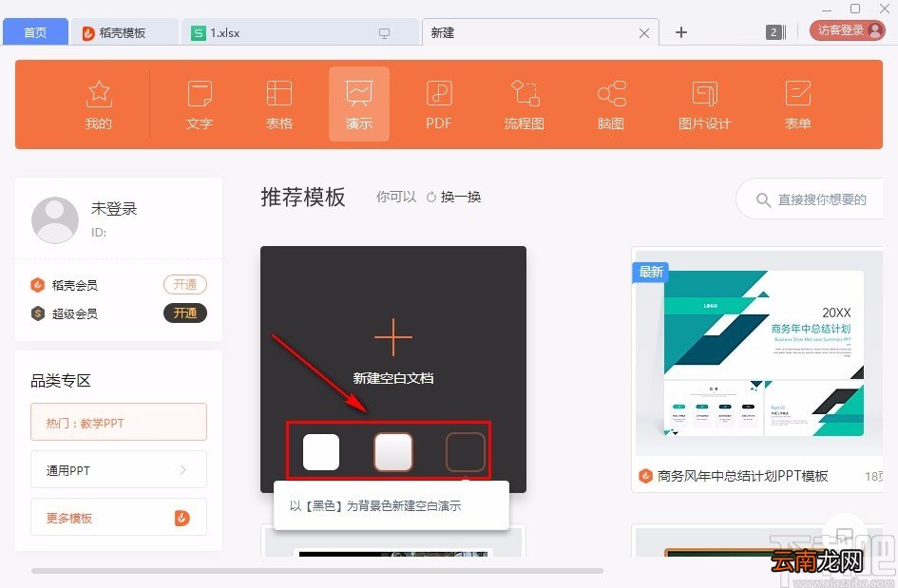Open the 热门：教学PPT category
This screenshot has width=898, height=588.
tap(119, 422)
